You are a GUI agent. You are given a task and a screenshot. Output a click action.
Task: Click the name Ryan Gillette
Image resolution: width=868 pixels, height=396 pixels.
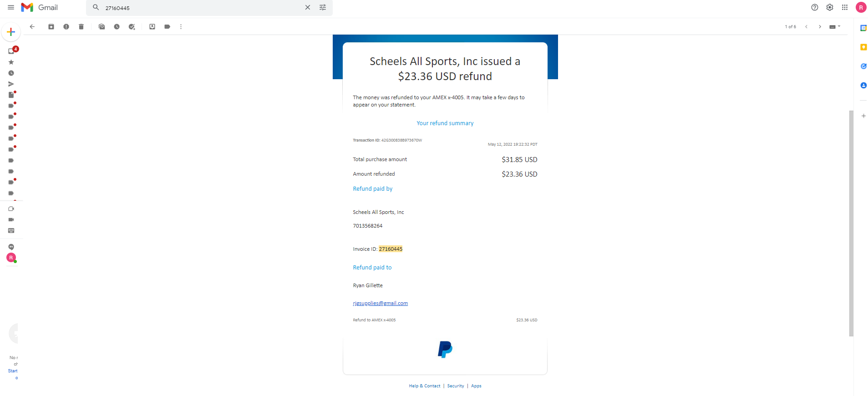pos(368,285)
